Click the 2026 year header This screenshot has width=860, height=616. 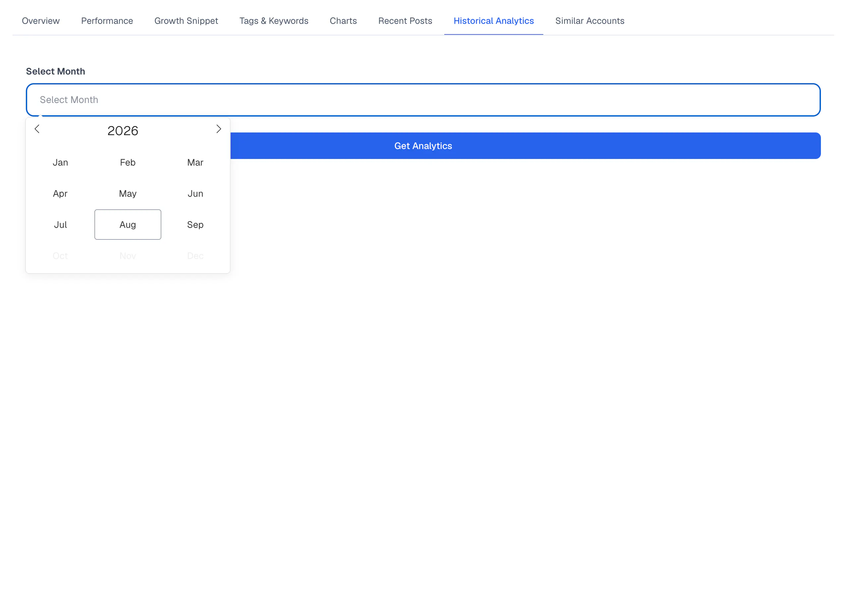pos(123,131)
